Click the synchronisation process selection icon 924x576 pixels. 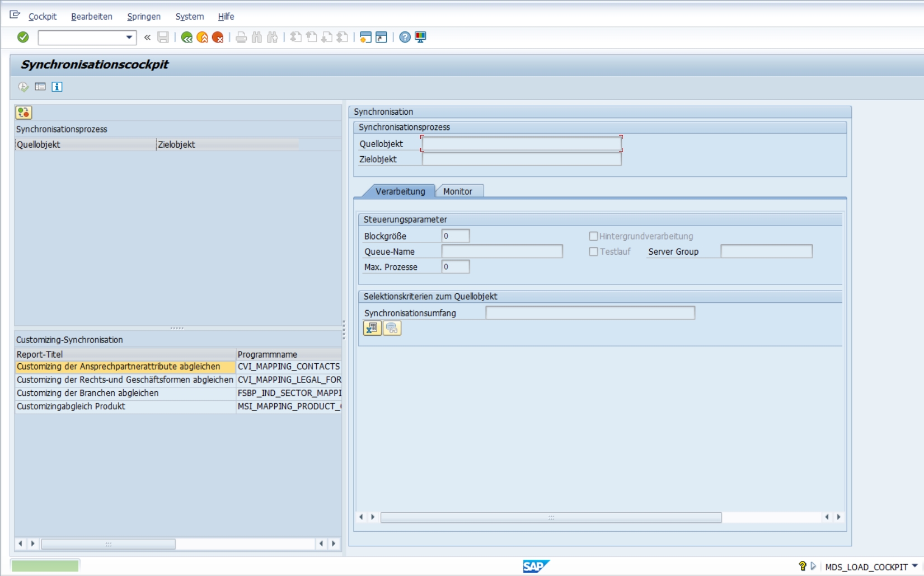[x=24, y=113]
